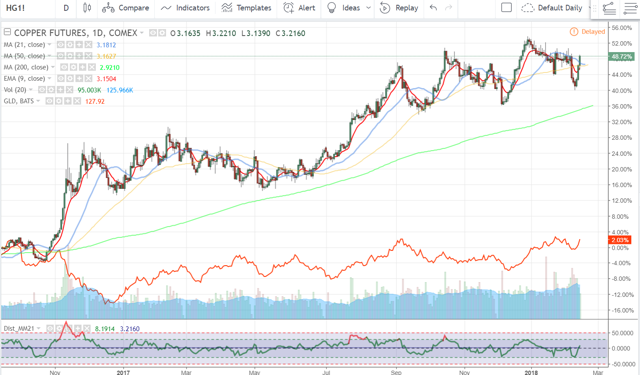Viewport: 640px width, 375px height.
Task: Expand the Ideas dropdown arrow
Action: [369, 8]
